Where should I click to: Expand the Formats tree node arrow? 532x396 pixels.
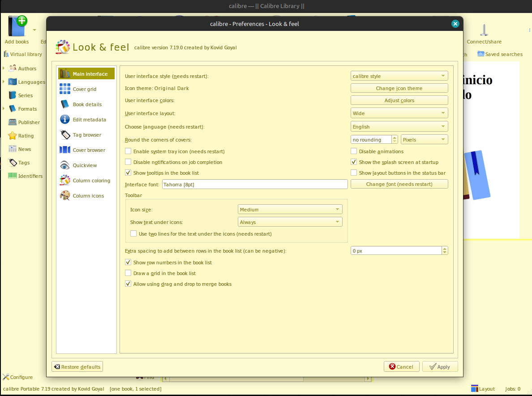coord(4,108)
